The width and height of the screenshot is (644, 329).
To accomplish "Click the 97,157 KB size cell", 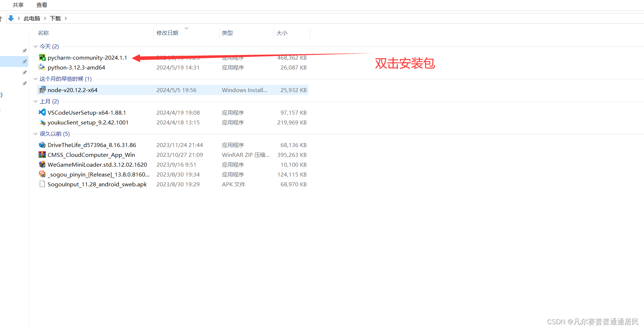I will (293, 112).
